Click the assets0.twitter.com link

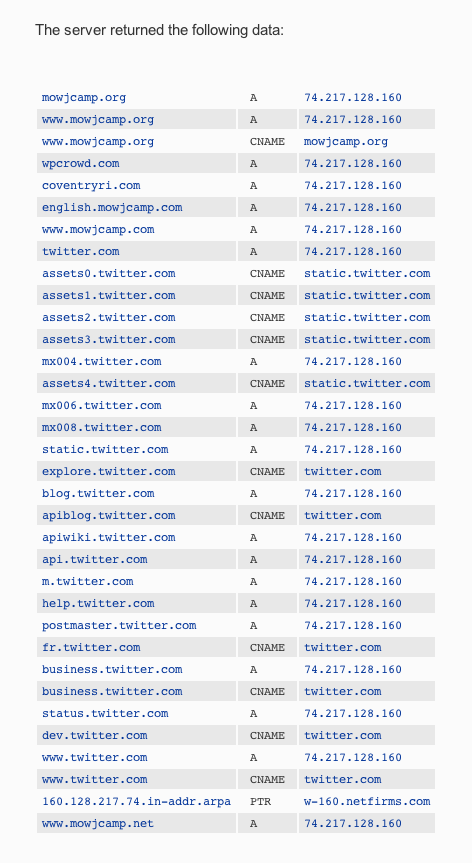[x=108, y=274]
